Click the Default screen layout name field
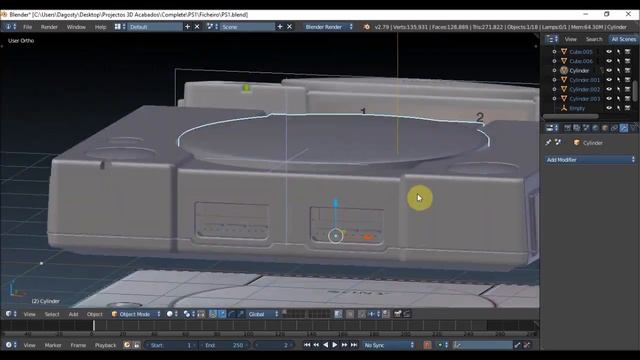 155,27
